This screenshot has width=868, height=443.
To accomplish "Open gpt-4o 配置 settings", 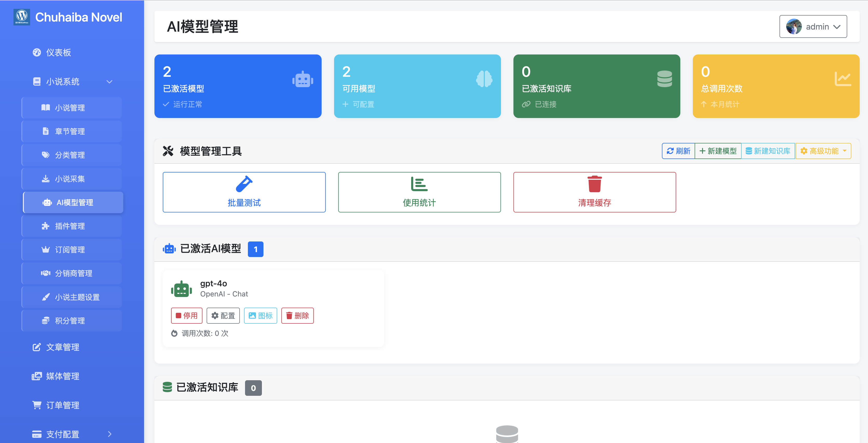I will 223,315.
